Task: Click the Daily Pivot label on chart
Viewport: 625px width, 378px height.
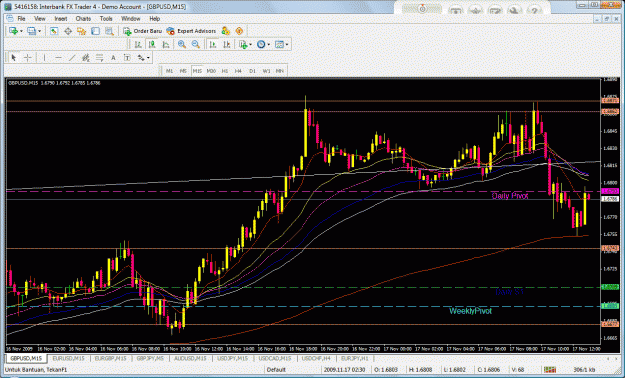Action: (510, 196)
